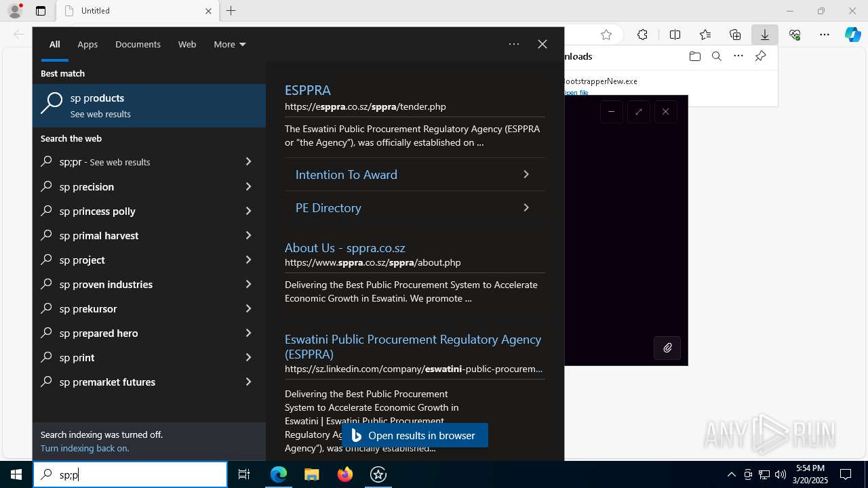Switch to the Documents search tab
This screenshot has width=868, height=488.
click(x=138, y=44)
